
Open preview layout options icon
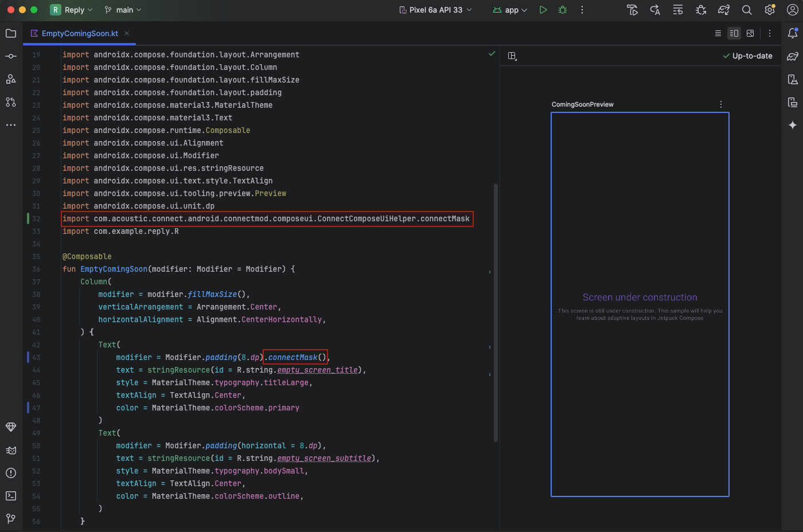coord(512,56)
